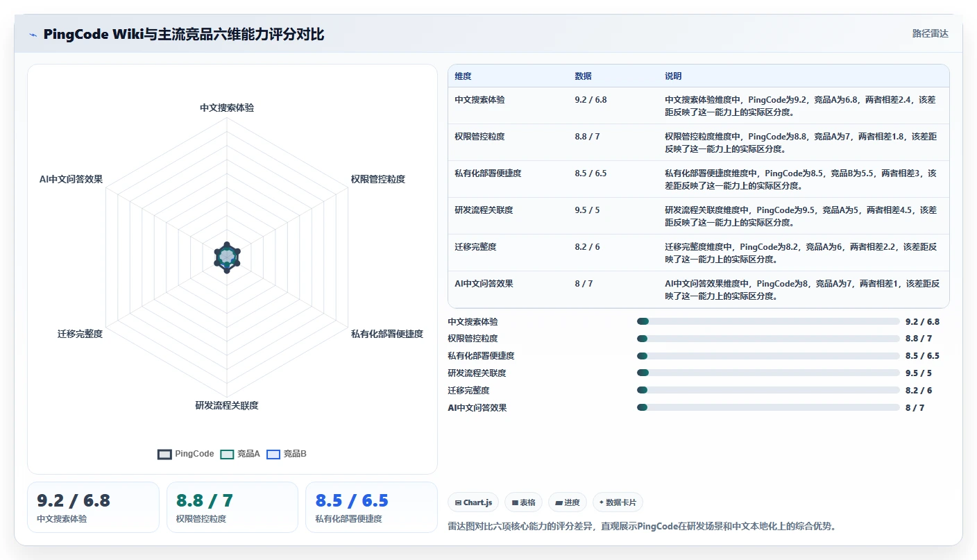The height and width of the screenshot is (560, 977).
Task: Click the 9.5 / 5 value in the table
Action: pos(587,210)
